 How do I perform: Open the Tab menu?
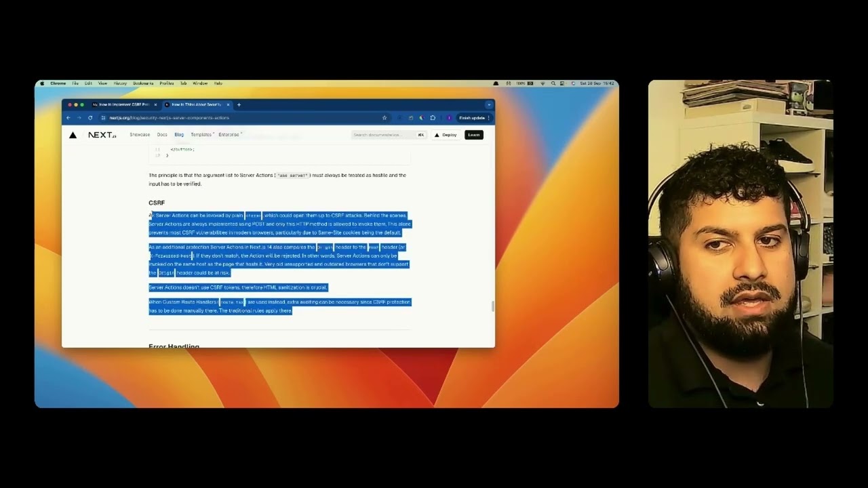[x=183, y=83]
